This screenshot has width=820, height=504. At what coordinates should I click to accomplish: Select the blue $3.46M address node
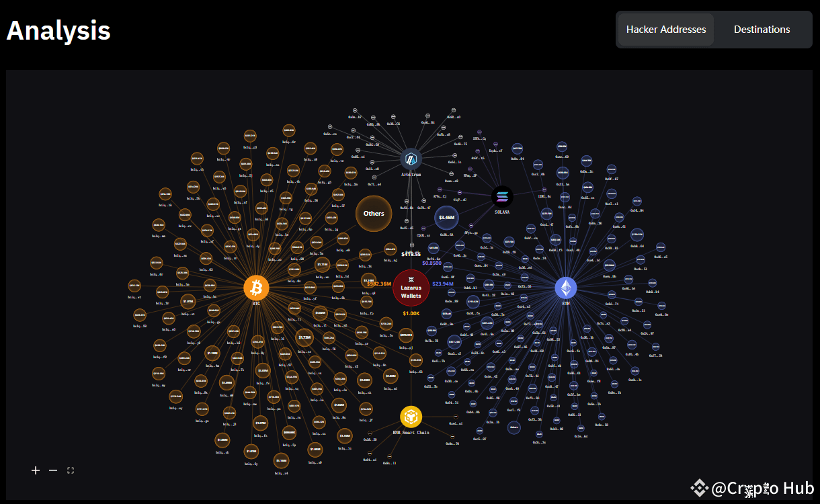(x=446, y=218)
